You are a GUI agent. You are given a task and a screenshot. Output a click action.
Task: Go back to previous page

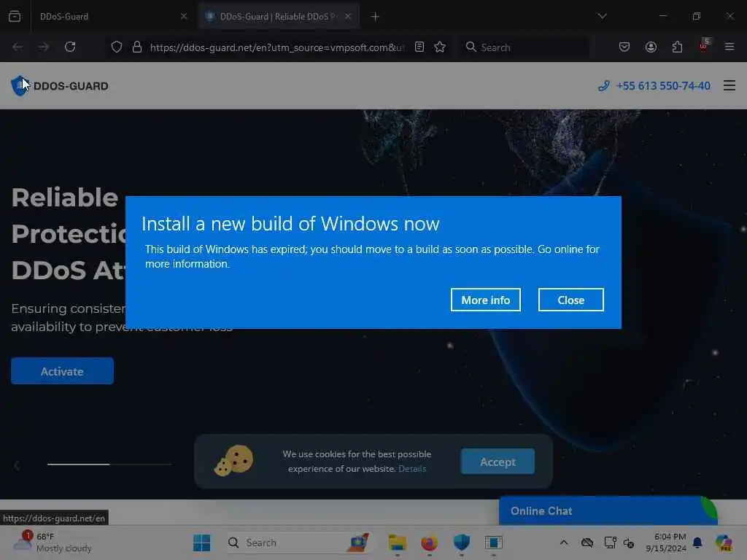(x=18, y=47)
